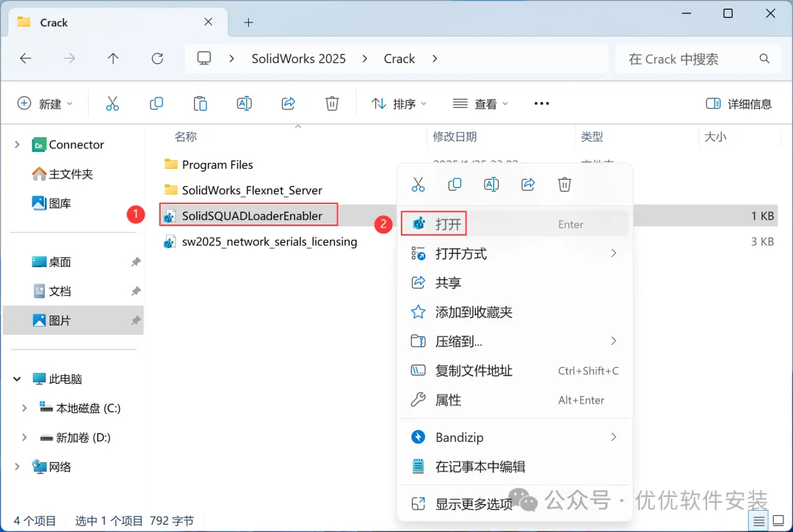Refresh the current folder view
The width and height of the screenshot is (793, 532).
coord(157,59)
